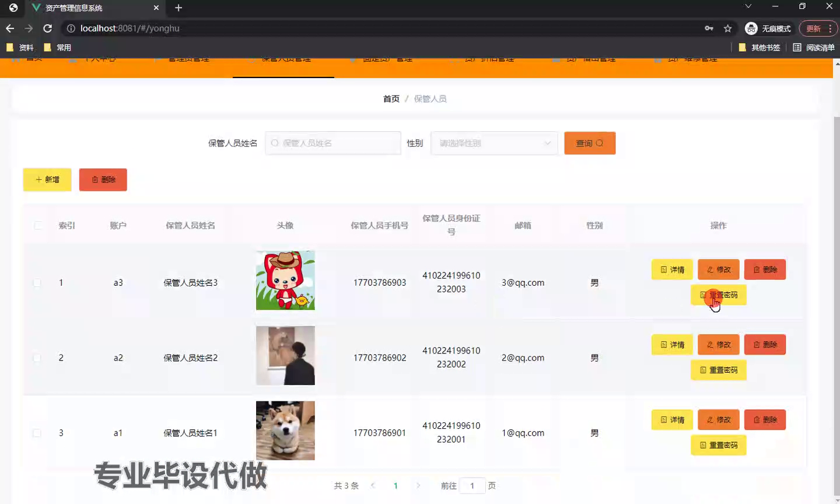Click the Shiba dog avatar of a1
The height and width of the screenshot is (504, 840).
285,430
